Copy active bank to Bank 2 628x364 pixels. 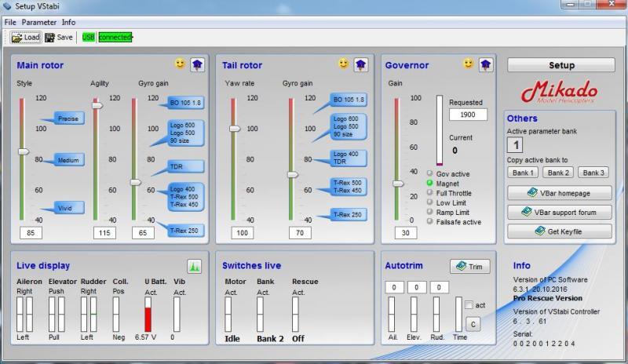pyautogui.click(x=560, y=173)
